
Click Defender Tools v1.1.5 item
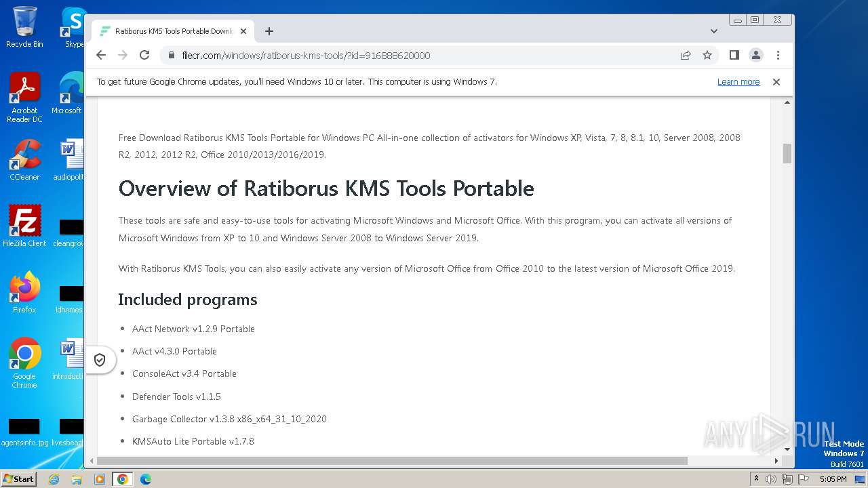[x=176, y=396]
